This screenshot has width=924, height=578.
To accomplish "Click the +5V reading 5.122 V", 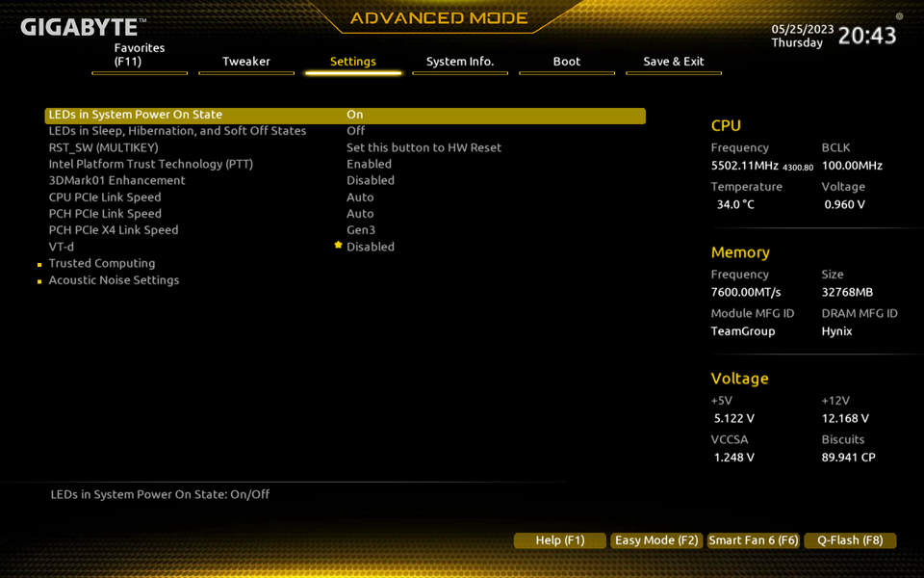I will coord(733,419).
